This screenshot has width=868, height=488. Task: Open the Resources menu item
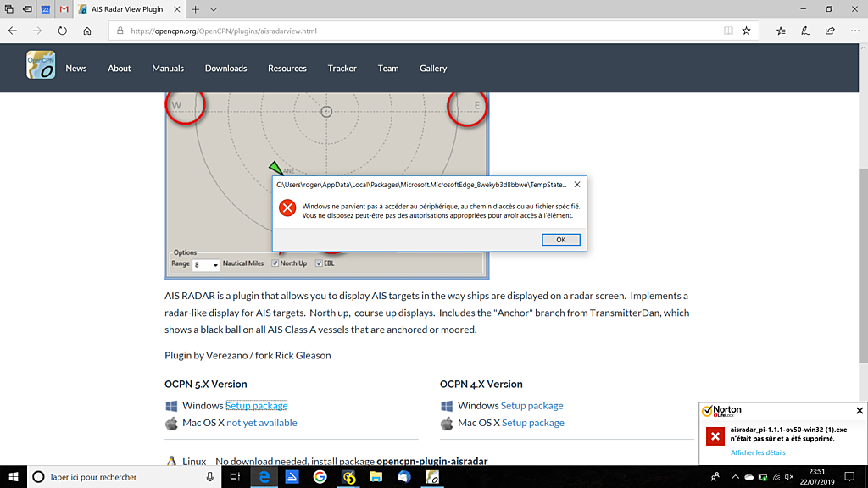(x=287, y=68)
